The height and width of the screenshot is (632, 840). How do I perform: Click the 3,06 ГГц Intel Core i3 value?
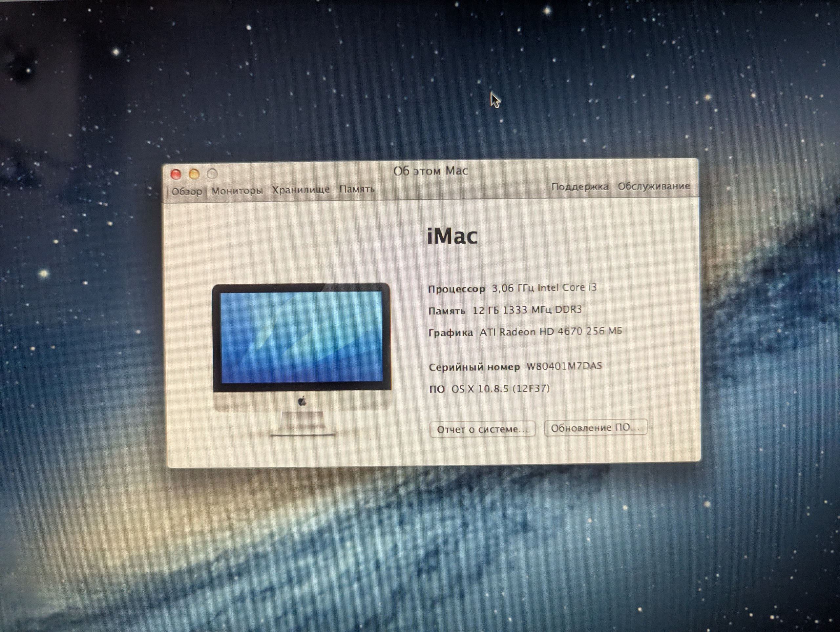pos(544,288)
